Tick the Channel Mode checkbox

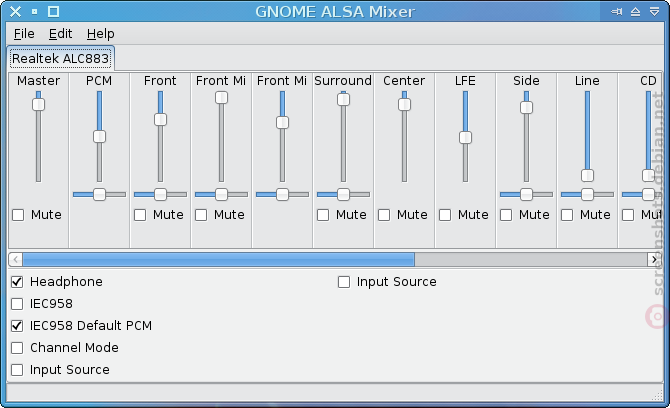pos(17,348)
